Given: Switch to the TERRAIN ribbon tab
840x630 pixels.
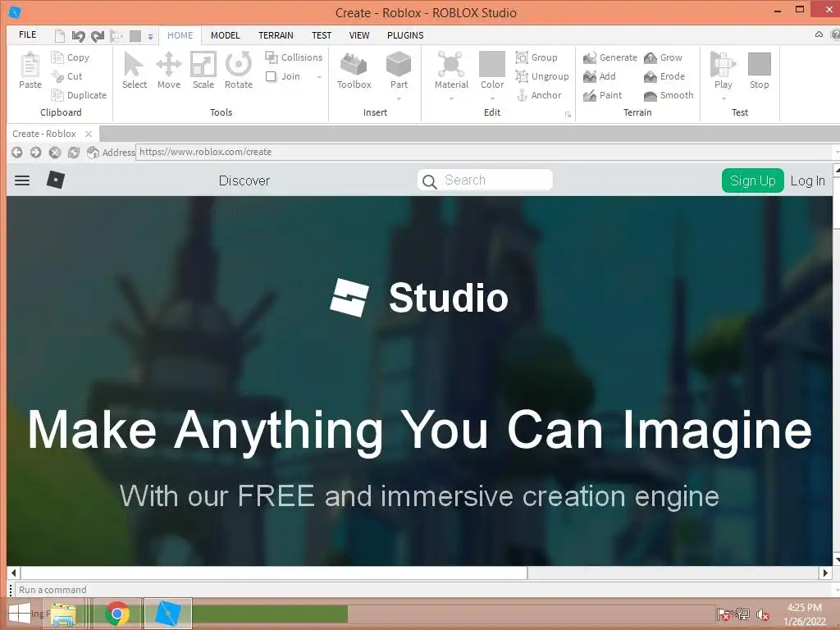Looking at the screenshot, I should pos(276,35).
